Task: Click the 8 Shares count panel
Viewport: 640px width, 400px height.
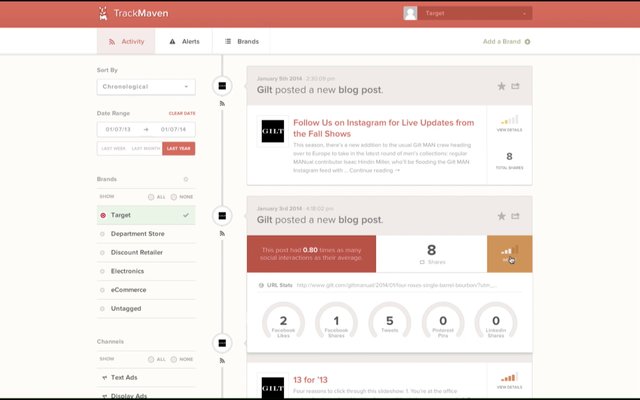Action: click(x=431, y=254)
